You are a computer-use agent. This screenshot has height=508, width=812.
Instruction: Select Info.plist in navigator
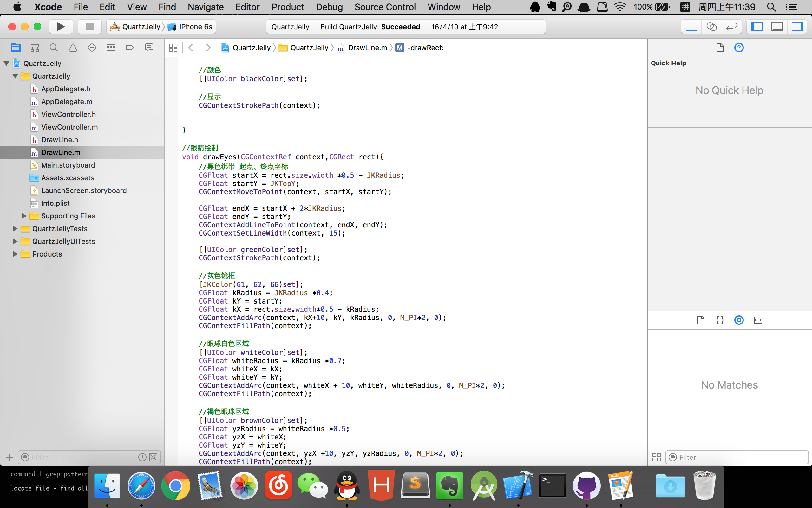(82, 203)
